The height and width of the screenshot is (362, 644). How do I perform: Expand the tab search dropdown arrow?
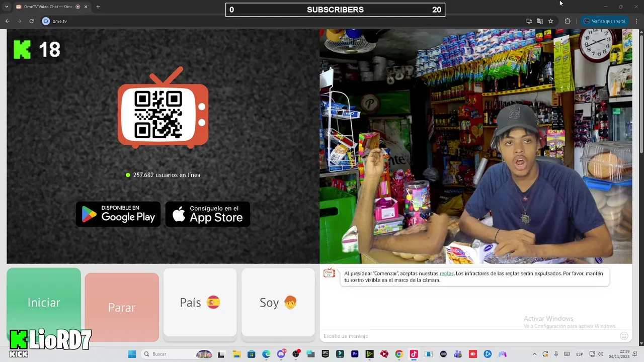(6, 7)
